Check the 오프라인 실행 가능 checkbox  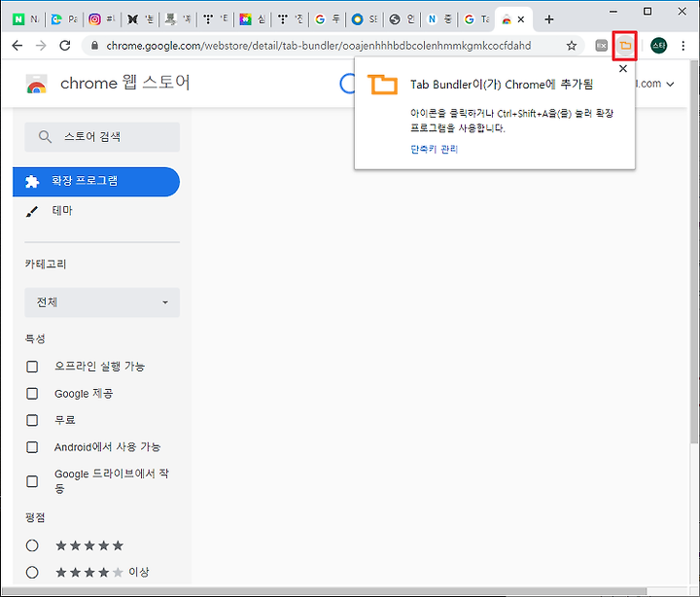click(x=32, y=367)
